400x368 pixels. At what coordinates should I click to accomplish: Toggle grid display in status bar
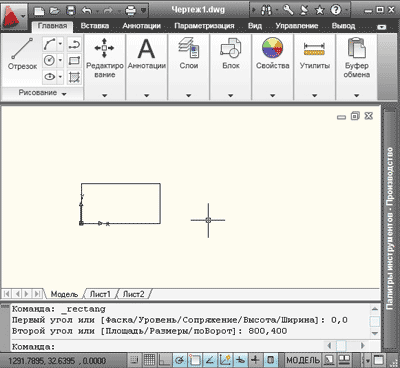pyautogui.click(x=149, y=360)
